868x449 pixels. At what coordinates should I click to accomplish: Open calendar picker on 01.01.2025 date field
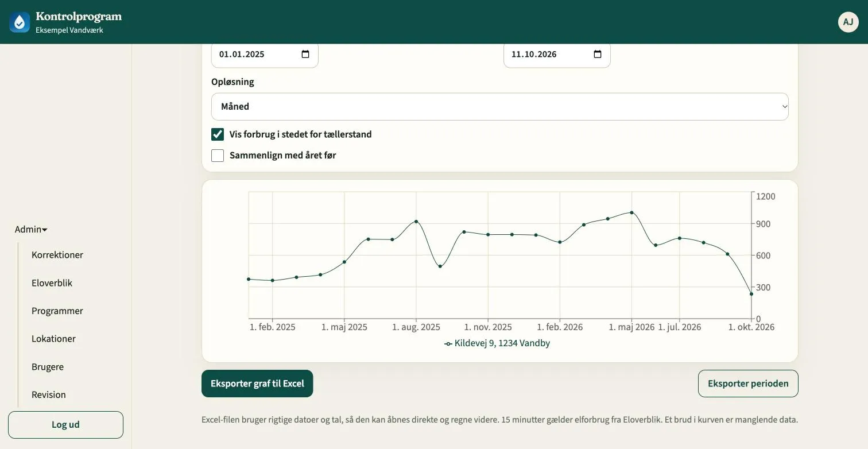pyautogui.click(x=305, y=54)
